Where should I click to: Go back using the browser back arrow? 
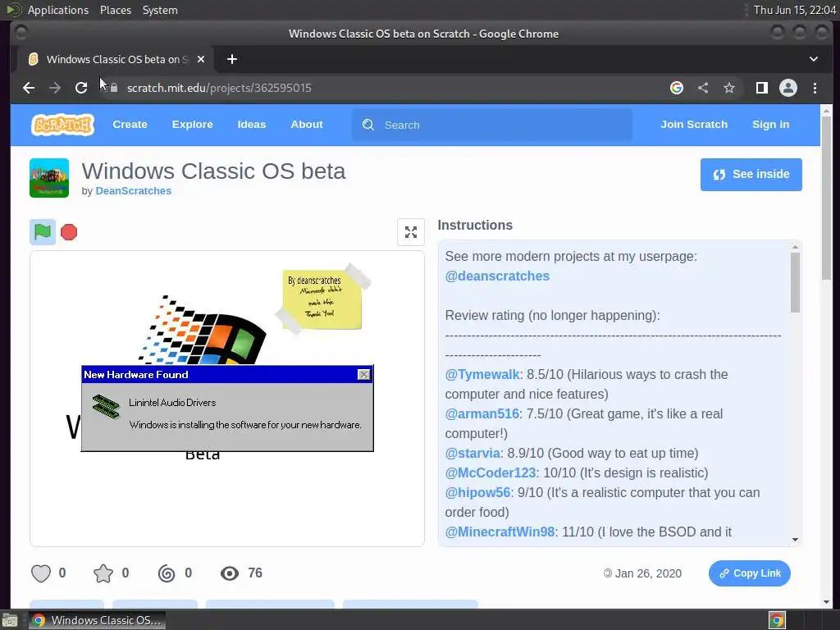click(x=29, y=88)
